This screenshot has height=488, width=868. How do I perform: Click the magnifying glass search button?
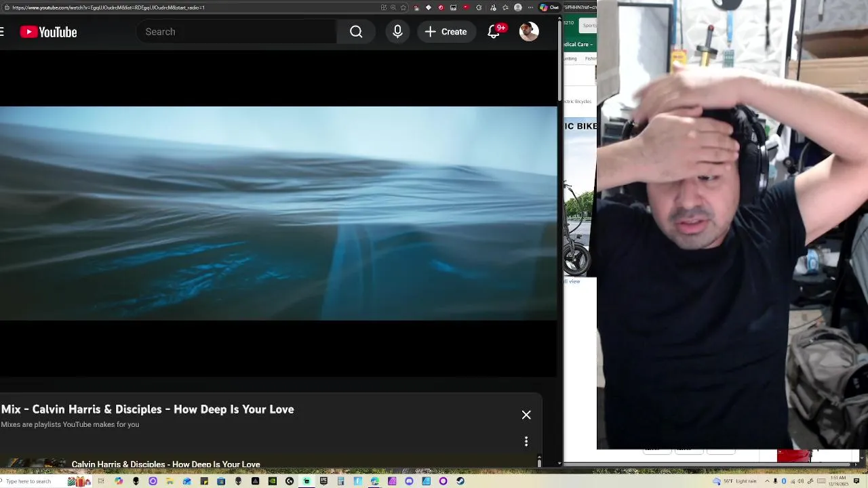point(356,32)
